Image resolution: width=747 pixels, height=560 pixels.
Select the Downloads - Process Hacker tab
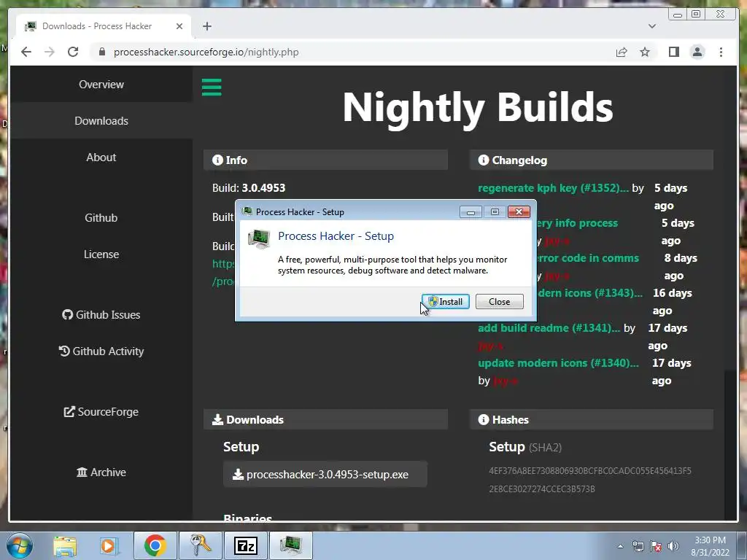point(104,26)
